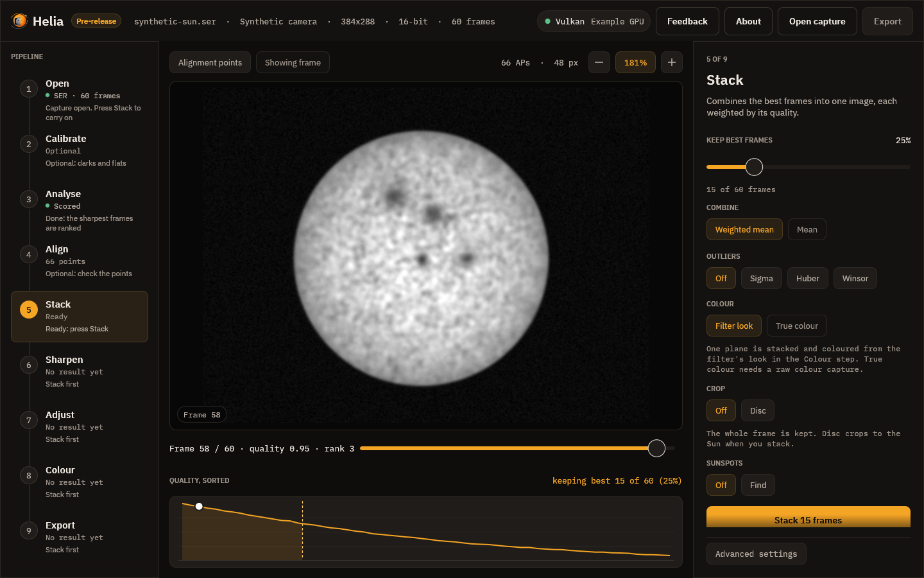
Task: Go to the Analyse pipeline step
Action: 80,206
